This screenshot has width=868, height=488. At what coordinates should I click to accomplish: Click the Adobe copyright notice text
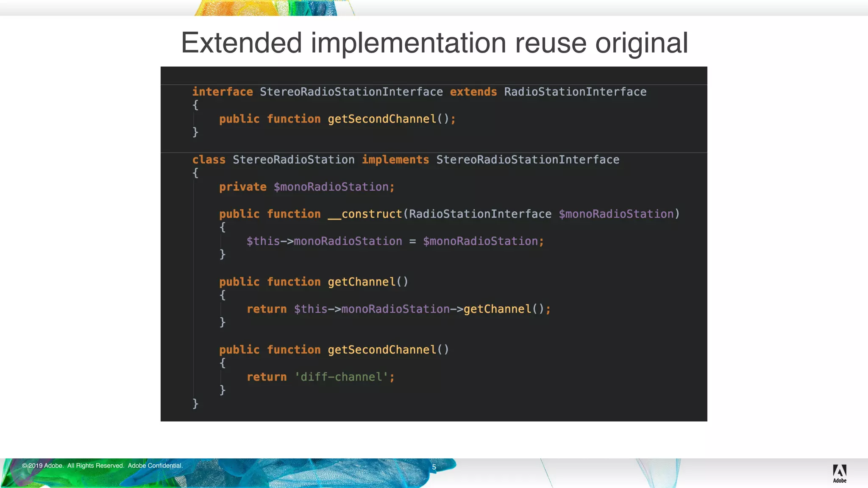[102, 466]
